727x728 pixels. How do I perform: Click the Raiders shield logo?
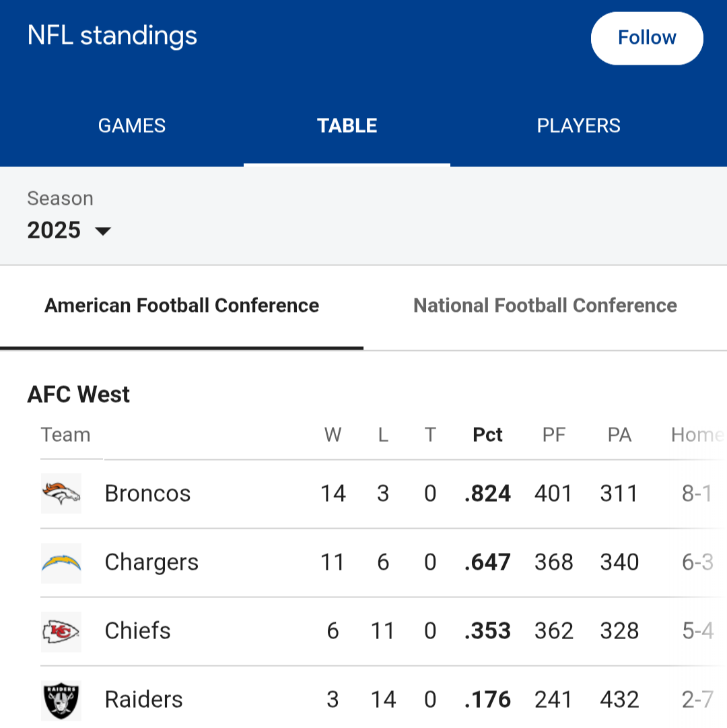[61, 700]
